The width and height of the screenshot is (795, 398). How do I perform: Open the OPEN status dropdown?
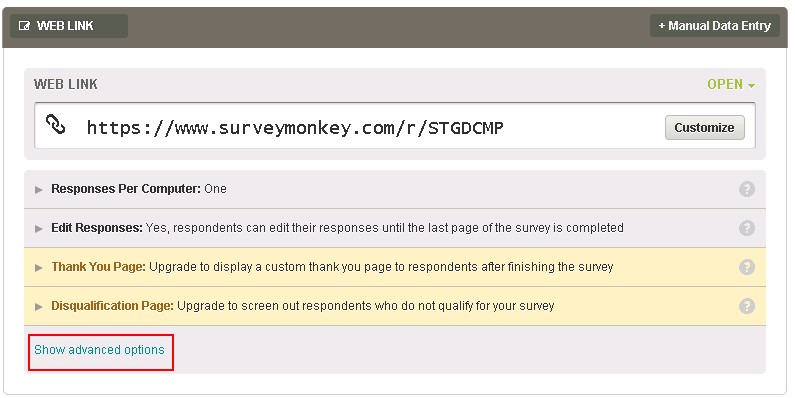731,84
